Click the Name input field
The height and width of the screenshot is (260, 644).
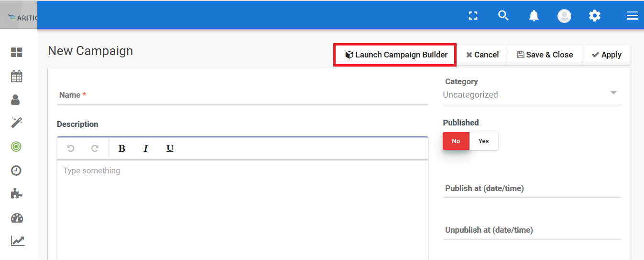coord(242,95)
